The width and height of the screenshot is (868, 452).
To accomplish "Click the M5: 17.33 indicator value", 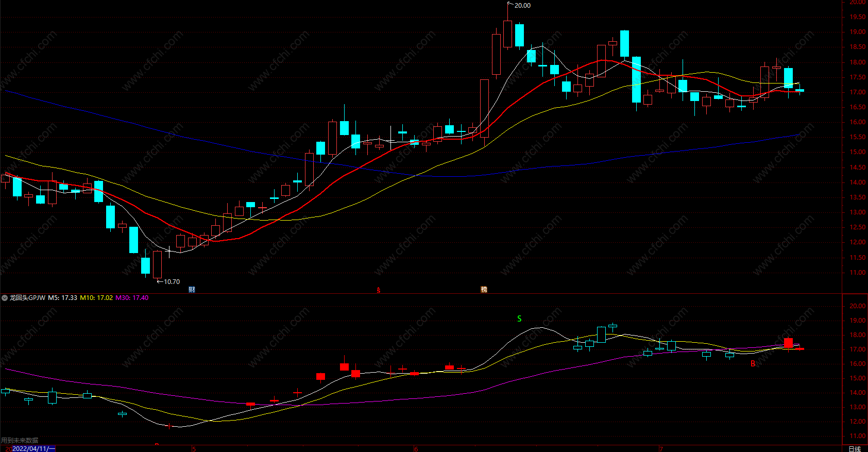I will (x=62, y=298).
